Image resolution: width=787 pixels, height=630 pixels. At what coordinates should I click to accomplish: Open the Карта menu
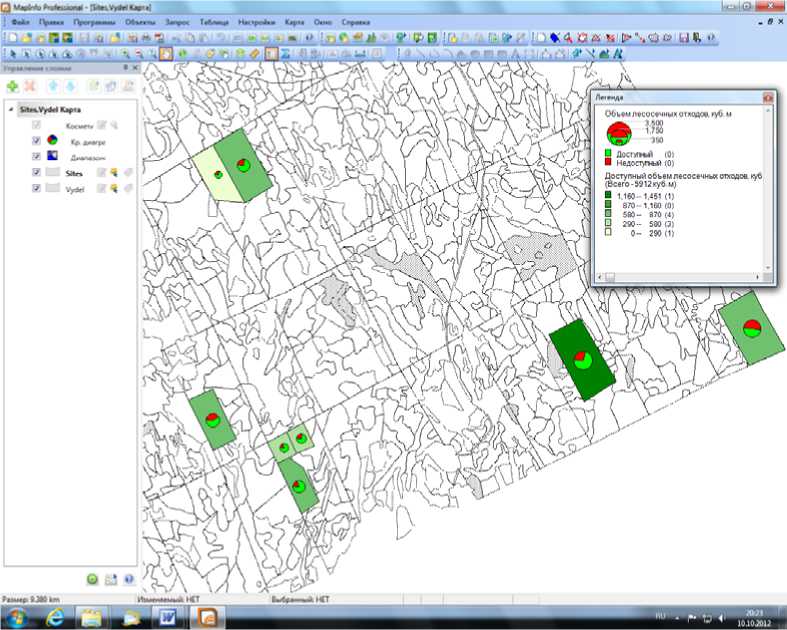tap(294, 21)
